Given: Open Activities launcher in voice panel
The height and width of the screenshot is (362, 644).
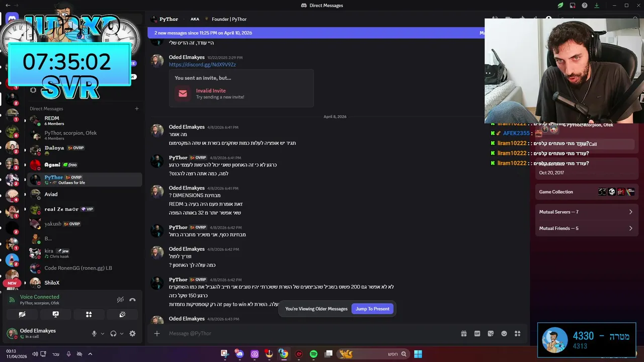Looking at the screenshot, I should click(x=89, y=314).
